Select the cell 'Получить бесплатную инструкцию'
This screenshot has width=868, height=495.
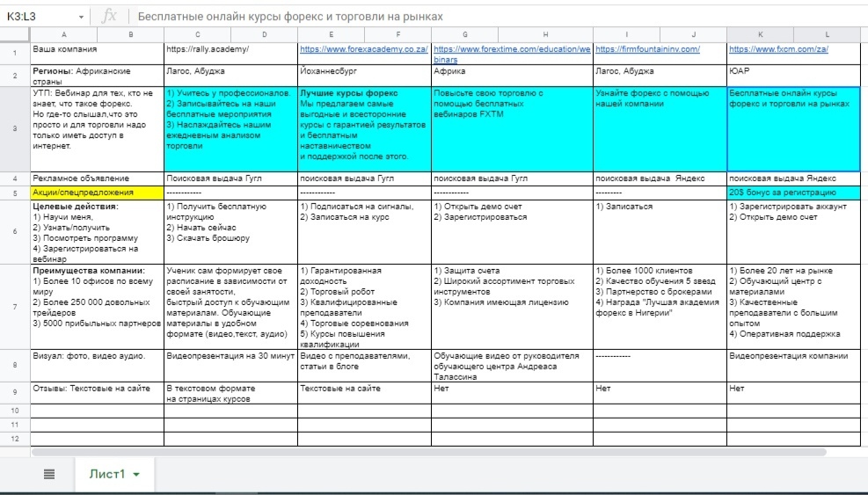pos(230,232)
